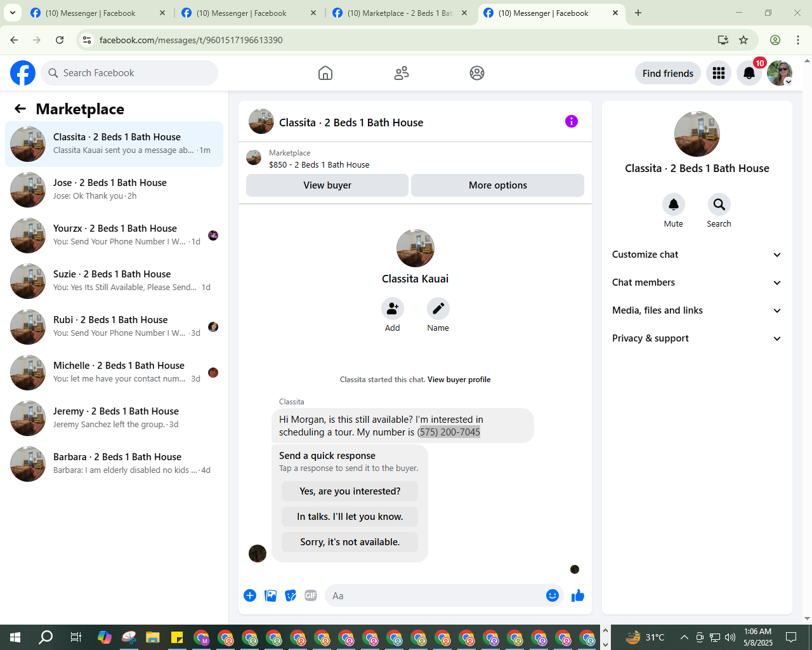Install app icon in address bar
Image resolution: width=812 pixels, height=650 pixels.
tap(723, 40)
